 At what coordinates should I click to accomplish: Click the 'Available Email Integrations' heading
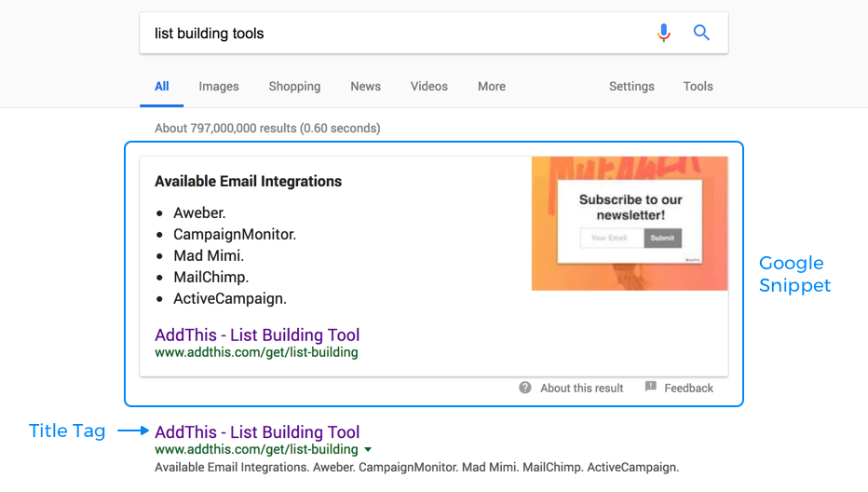point(248,181)
